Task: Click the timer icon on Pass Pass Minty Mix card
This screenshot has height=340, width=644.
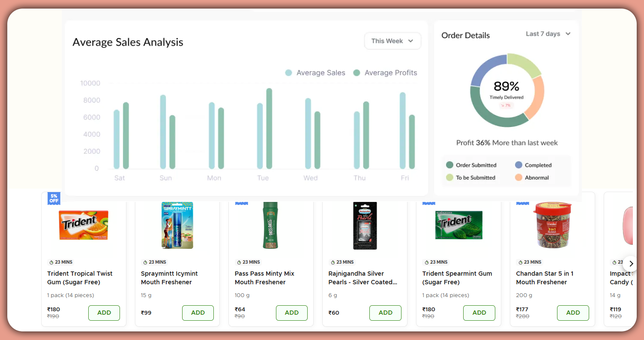Action: point(238,262)
